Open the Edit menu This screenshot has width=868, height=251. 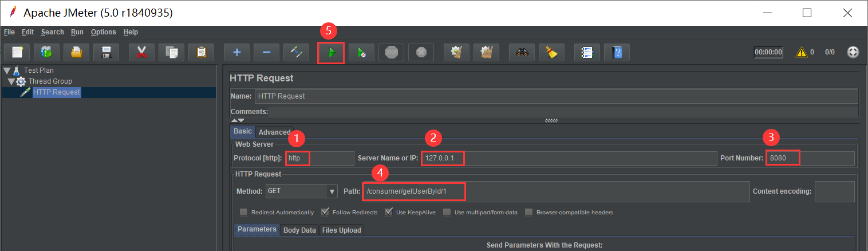(x=27, y=32)
